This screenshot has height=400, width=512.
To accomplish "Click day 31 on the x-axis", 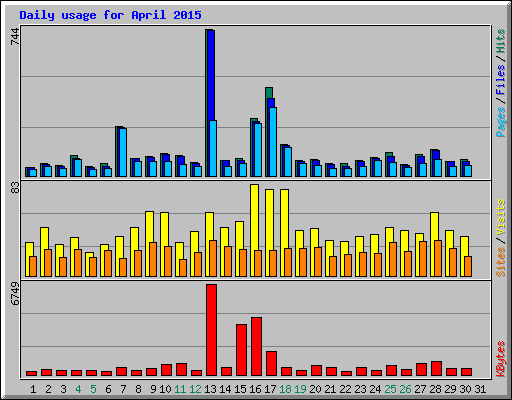I will 480,389.
